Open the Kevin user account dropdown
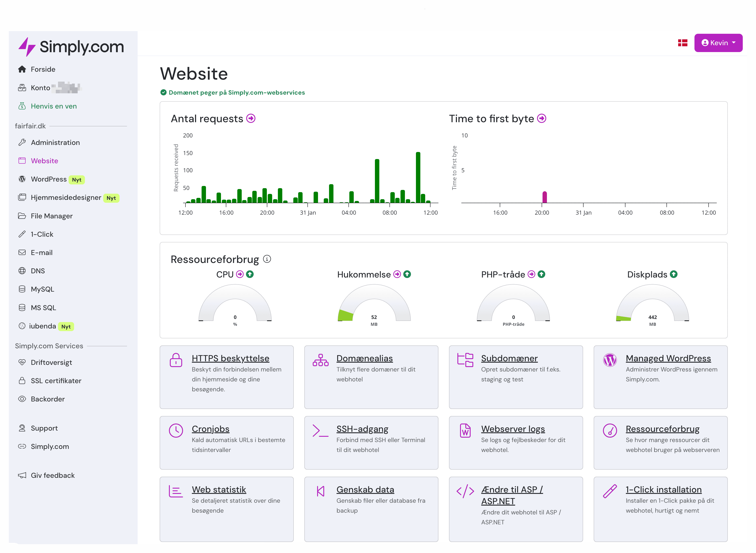Screen dimensions: 756x553 pyautogui.click(x=718, y=43)
